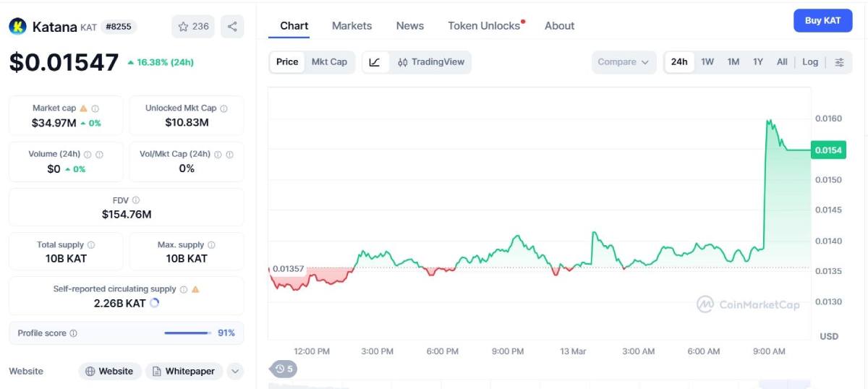Click the chart events history badge
This screenshot has height=389, width=868.
284,369
